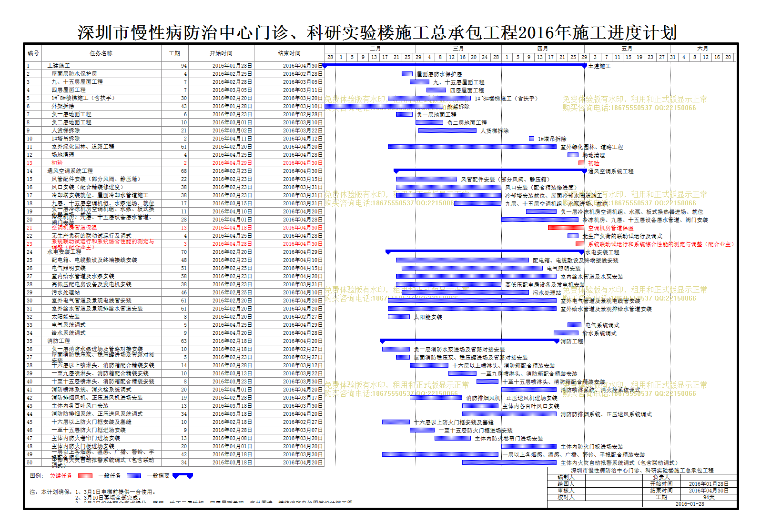The height and width of the screenshot is (532, 761).
Task: Select row number 13 in the 编号 column
Action: click(30, 163)
